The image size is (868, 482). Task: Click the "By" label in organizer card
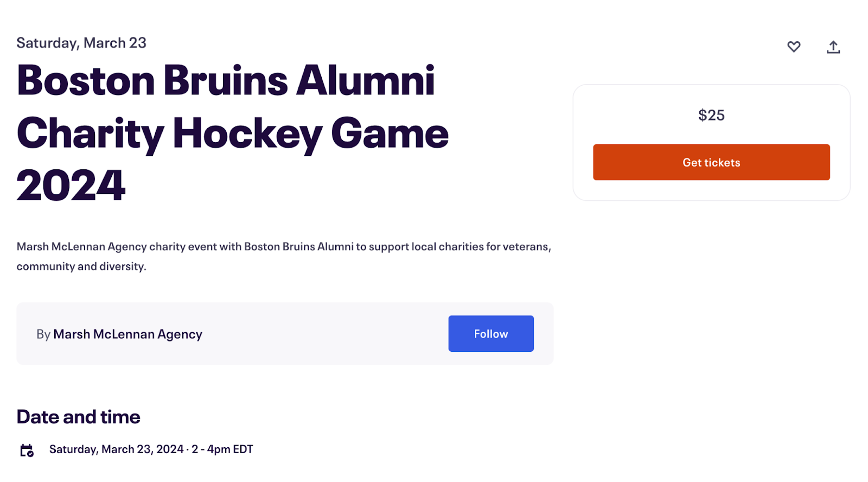(43, 334)
